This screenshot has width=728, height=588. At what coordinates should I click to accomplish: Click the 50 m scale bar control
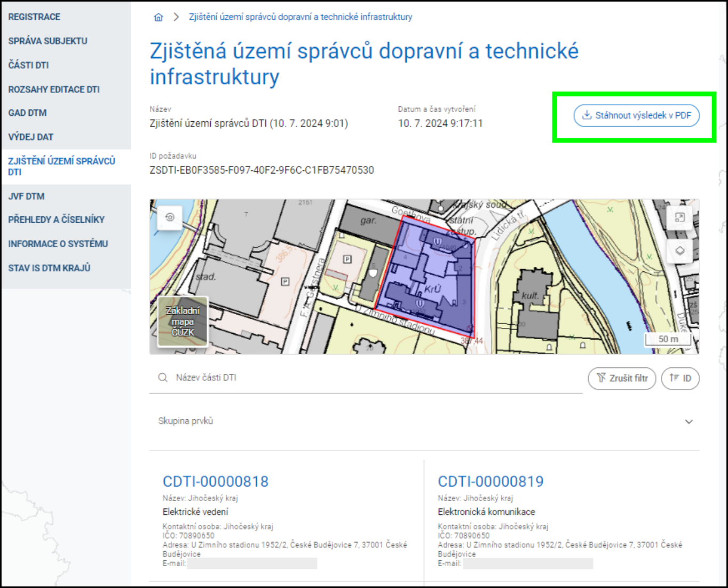(x=668, y=339)
